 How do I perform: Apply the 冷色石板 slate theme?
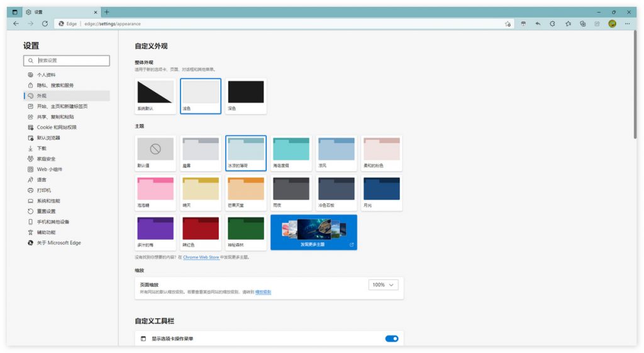pos(336,193)
